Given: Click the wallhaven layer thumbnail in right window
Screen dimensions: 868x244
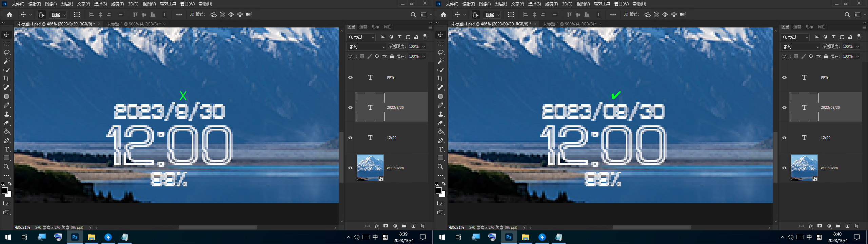Looking at the screenshot, I should click(804, 168).
